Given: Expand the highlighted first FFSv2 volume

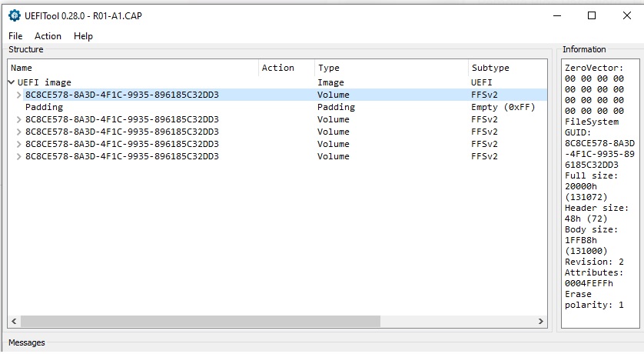Looking at the screenshot, I should coord(19,95).
